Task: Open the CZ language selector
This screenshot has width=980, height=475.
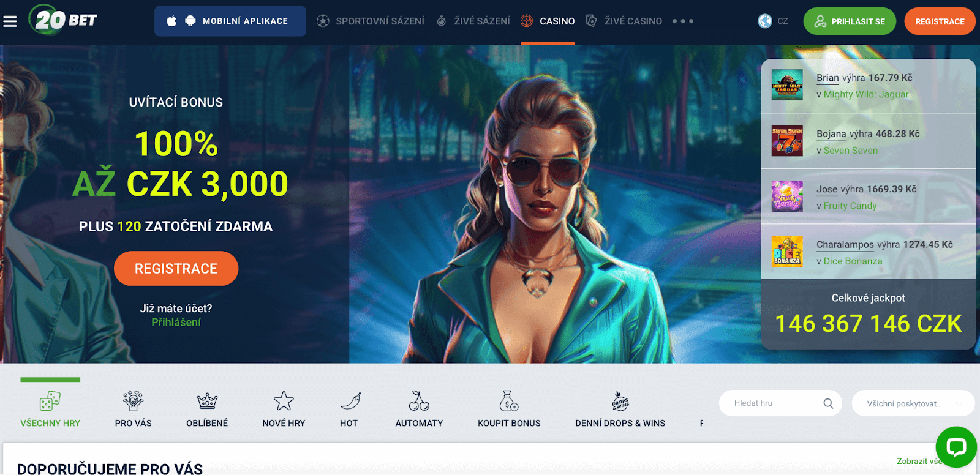Action: tap(773, 21)
